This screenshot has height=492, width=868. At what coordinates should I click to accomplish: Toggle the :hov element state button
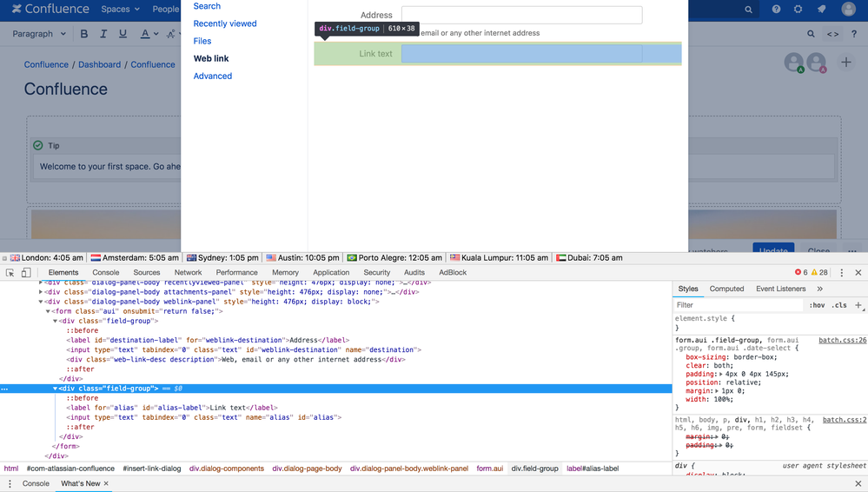tap(817, 305)
